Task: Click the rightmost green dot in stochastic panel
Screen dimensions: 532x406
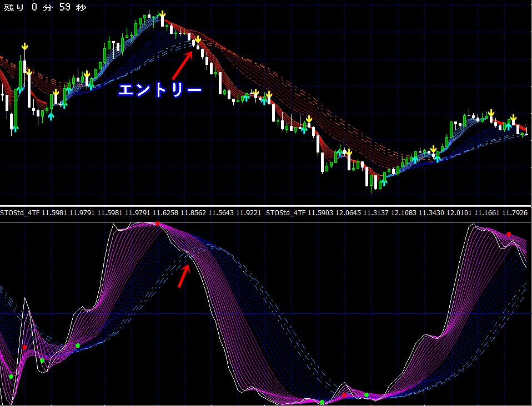Action: tap(367, 395)
